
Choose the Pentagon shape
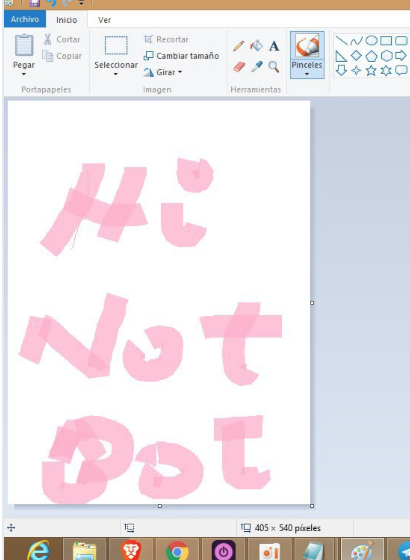pos(371,56)
